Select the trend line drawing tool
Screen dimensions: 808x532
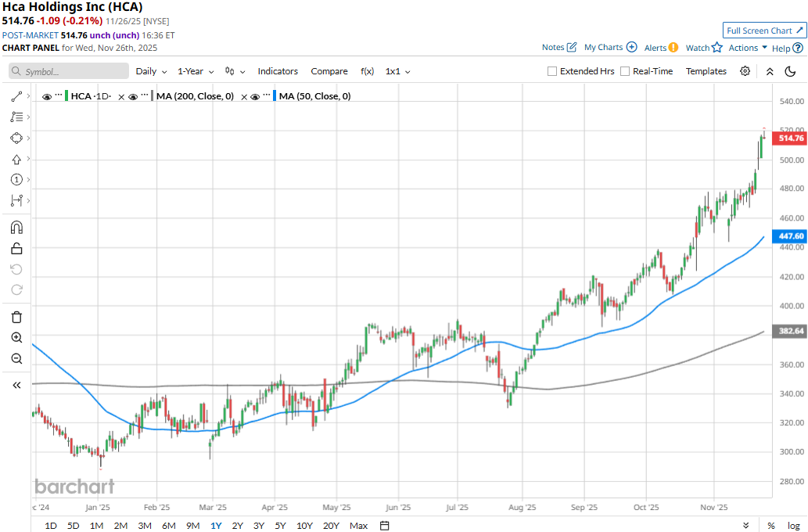pos(16,96)
